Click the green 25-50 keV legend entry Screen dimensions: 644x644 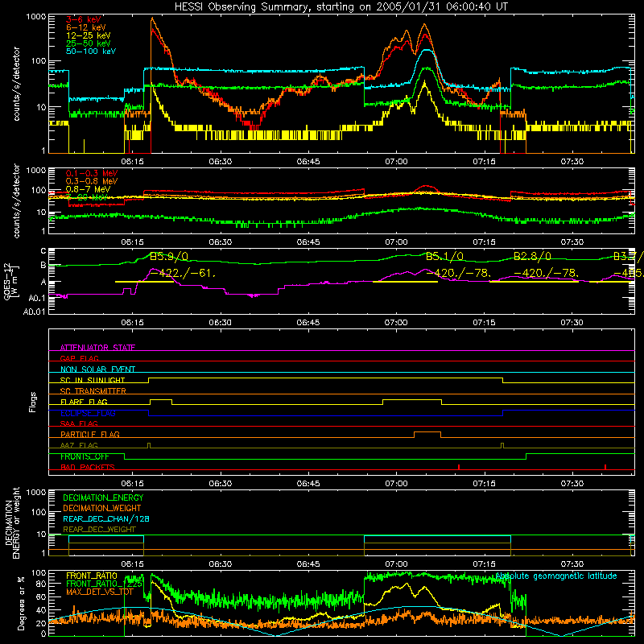tap(89, 43)
